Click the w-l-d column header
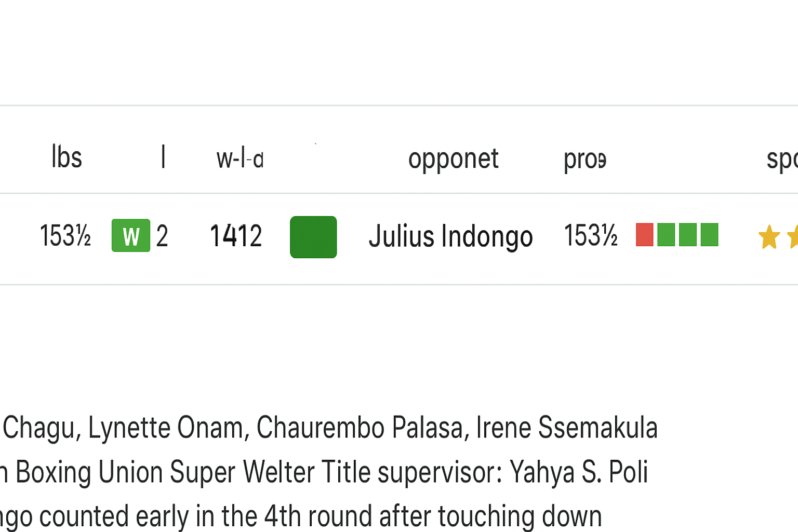 (240, 159)
